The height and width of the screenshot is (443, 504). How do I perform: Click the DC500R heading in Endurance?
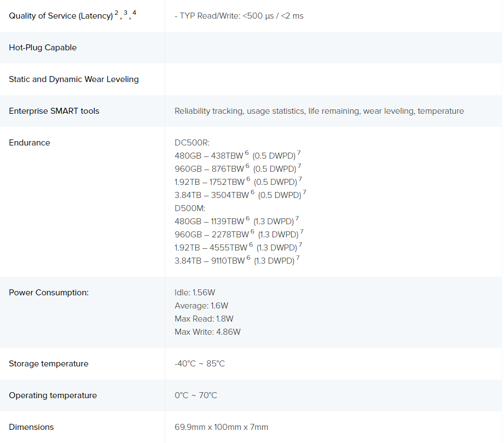coord(192,143)
